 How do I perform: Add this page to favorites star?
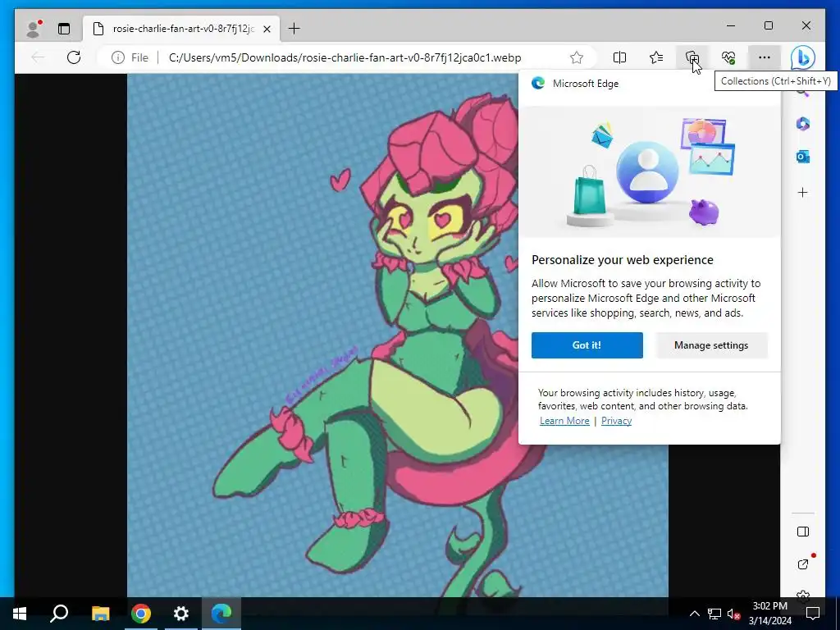(577, 57)
